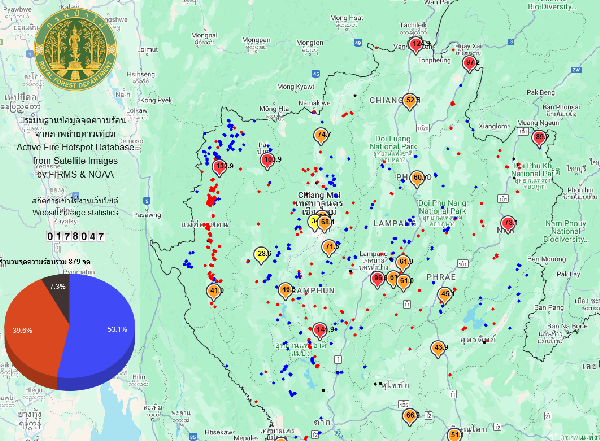Viewport: 600px width, 441px height.
Task: Select the orange 43 marker
Action: coord(438,348)
